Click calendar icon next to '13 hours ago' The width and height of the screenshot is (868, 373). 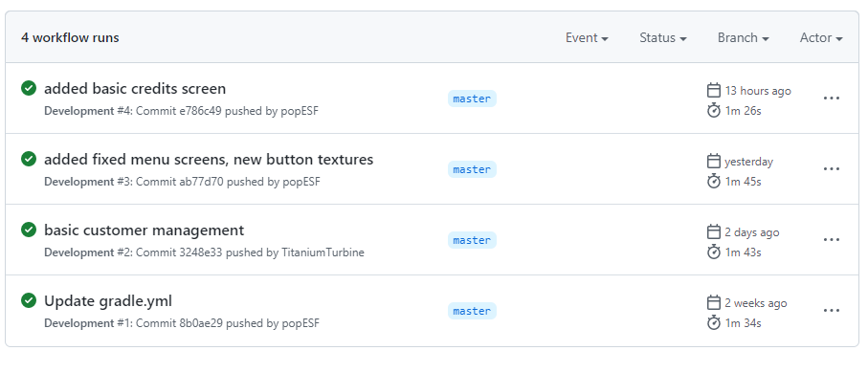click(x=714, y=90)
